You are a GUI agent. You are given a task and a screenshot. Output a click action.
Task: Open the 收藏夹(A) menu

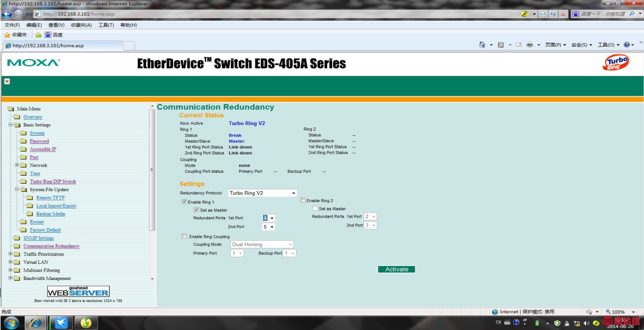point(82,25)
